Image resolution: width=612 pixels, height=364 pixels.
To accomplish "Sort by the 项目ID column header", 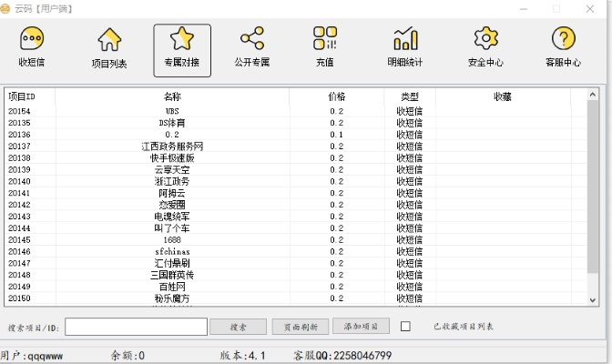I will click(22, 96).
